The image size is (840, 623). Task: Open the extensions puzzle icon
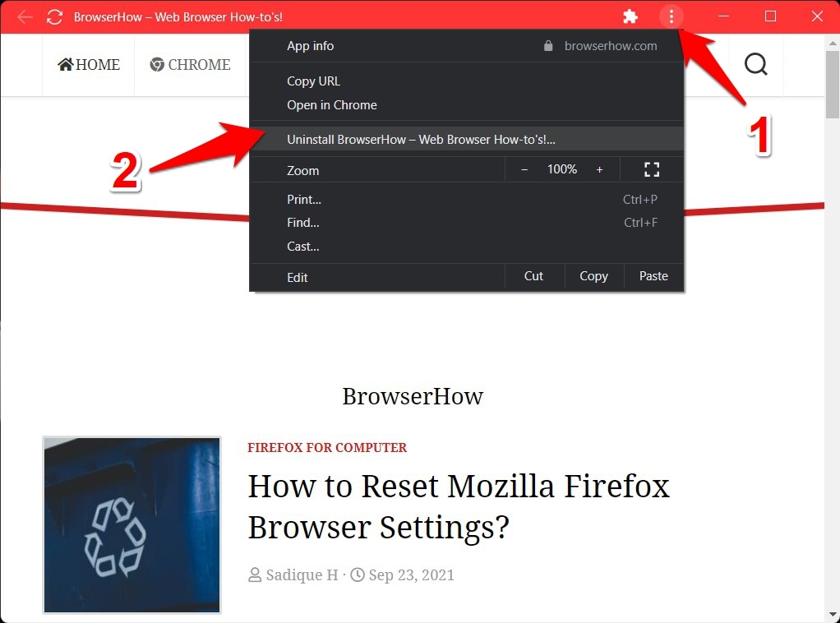630,16
